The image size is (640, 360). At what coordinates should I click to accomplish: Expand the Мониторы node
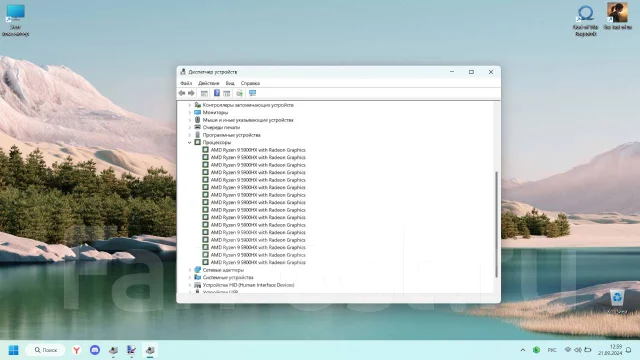pos(189,112)
